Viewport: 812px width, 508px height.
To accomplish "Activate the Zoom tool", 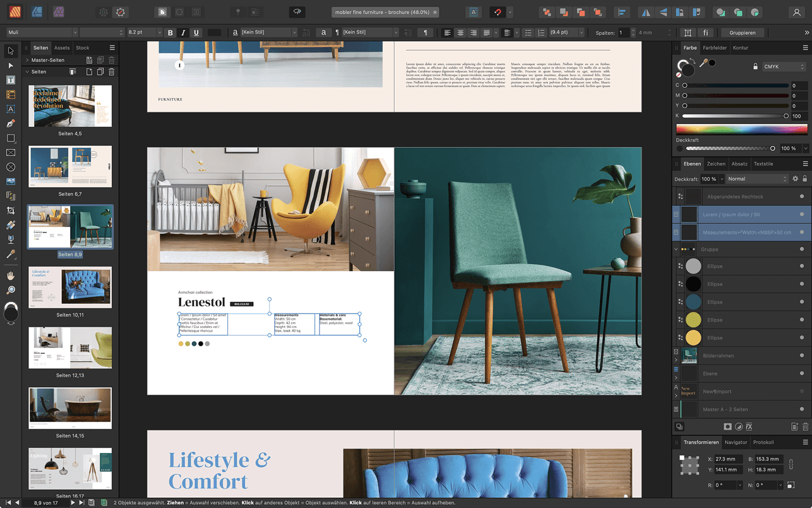I will click(x=11, y=290).
